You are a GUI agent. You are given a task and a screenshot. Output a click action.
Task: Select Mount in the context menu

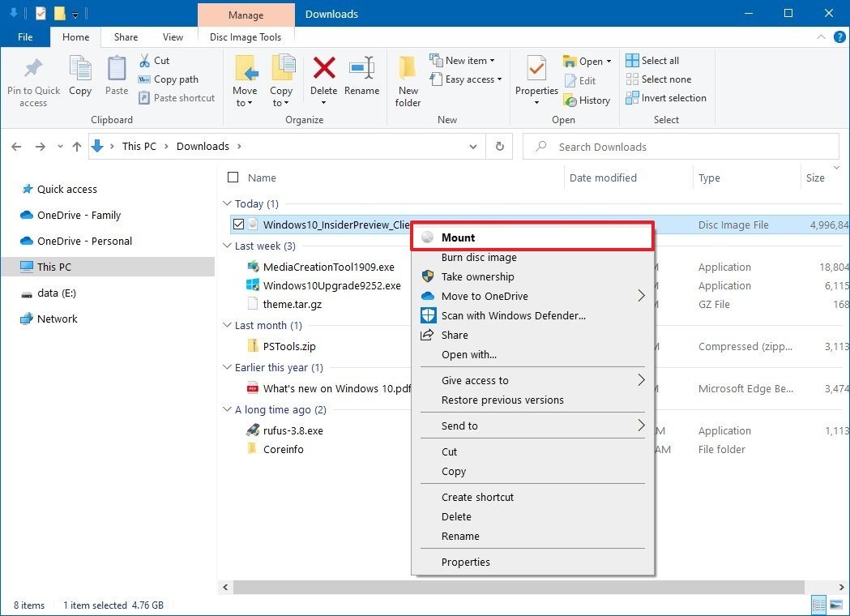tap(532, 237)
